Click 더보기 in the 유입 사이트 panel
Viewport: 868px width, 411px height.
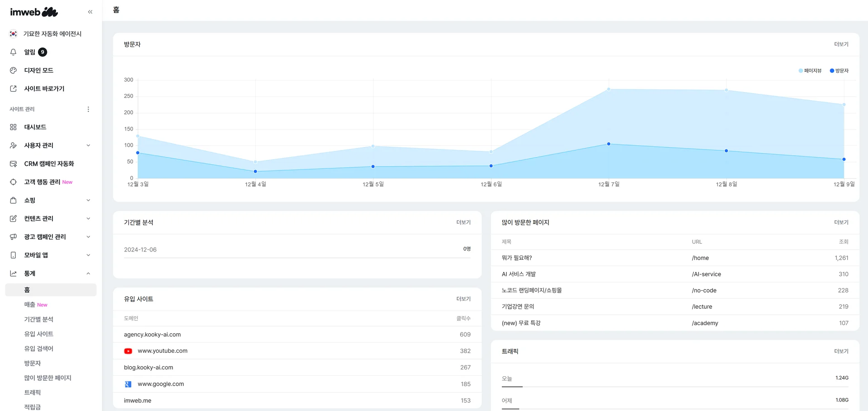tap(463, 299)
